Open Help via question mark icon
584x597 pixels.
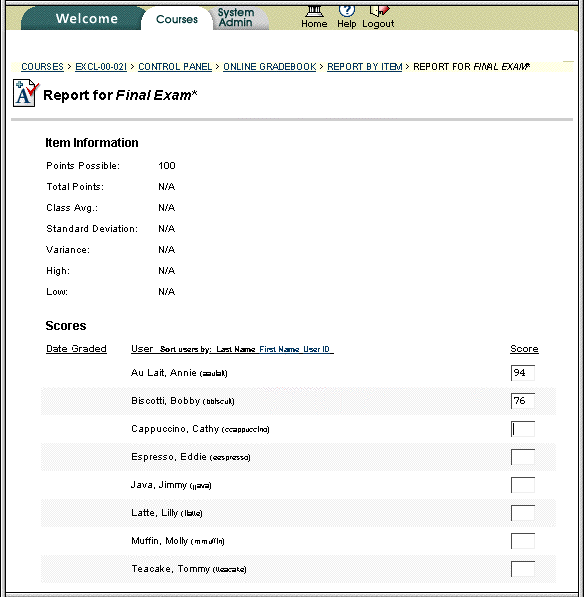346,11
